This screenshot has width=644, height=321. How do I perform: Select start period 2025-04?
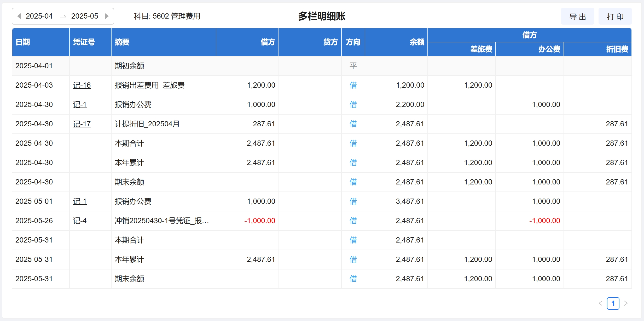pyautogui.click(x=39, y=16)
